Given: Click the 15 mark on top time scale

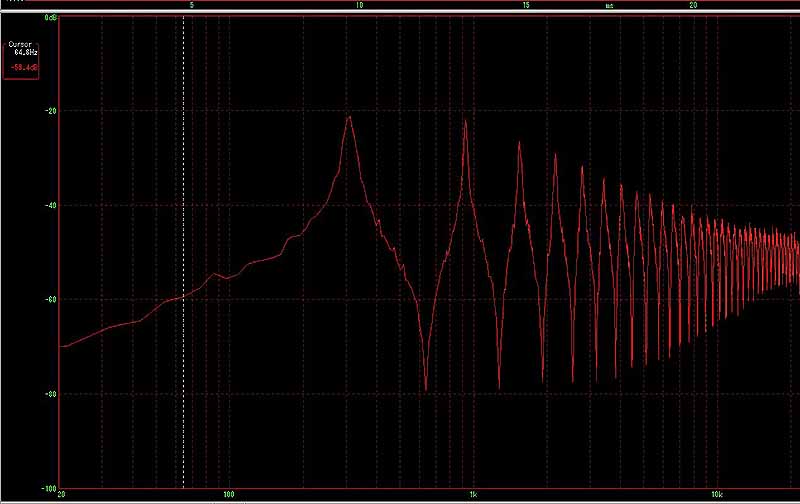Looking at the screenshot, I should click(526, 5).
